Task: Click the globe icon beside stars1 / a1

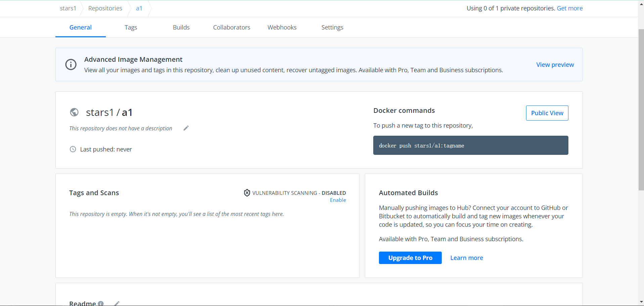Action: pyautogui.click(x=74, y=112)
